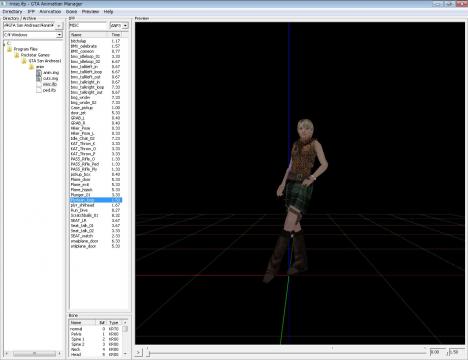Select the misc.ifp tree entry
The image size is (468, 360).
(x=50, y=84)
